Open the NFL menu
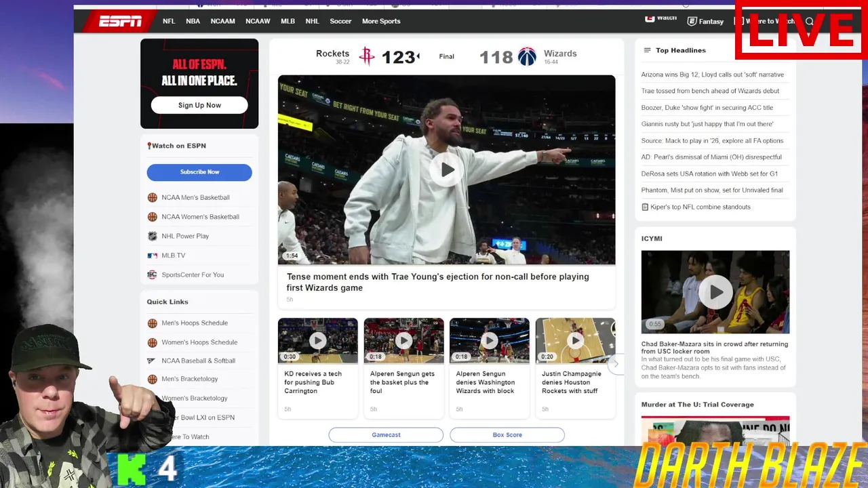The width and height of the screenshot is (868, 488). (x=169, y=21)
